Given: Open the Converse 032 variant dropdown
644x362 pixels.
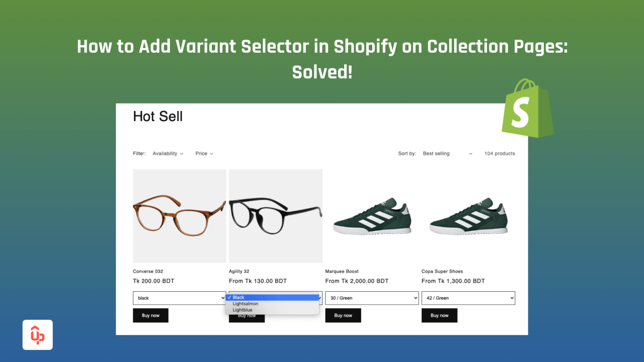Looking at the screenshot, I should tap(179, 298).
